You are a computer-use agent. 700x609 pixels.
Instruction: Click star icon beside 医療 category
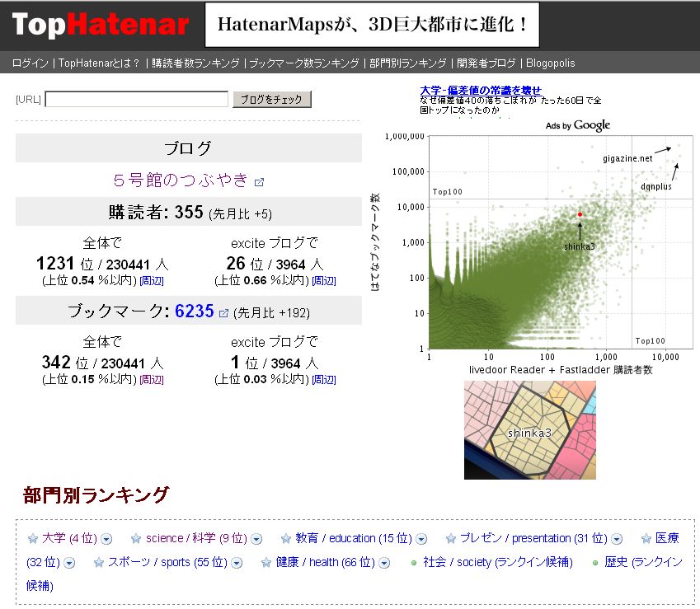tap(646, 538)
